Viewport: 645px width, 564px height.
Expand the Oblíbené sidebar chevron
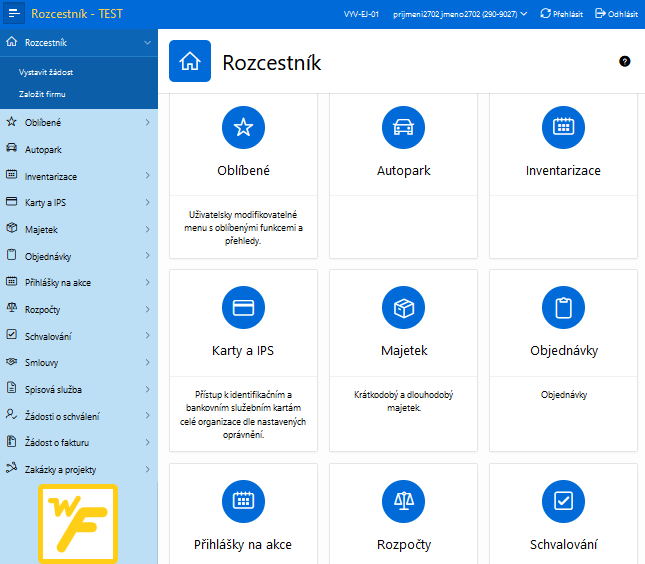click(148, 123)
